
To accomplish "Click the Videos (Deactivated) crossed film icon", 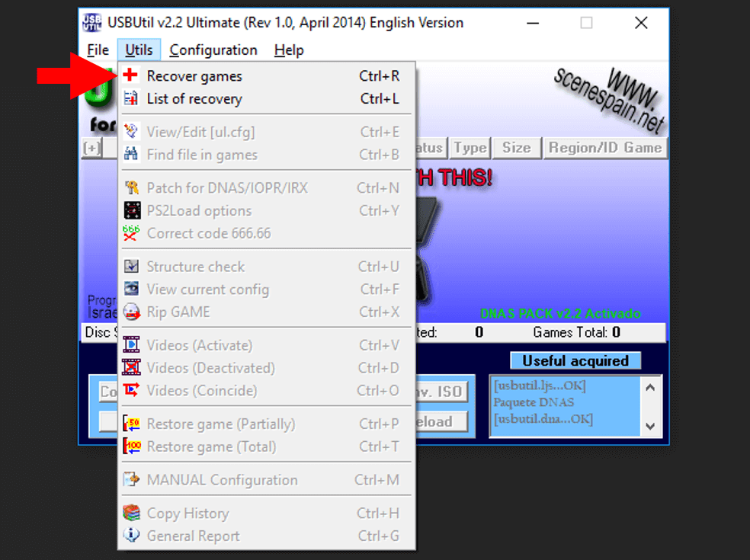I will [131, 367].
